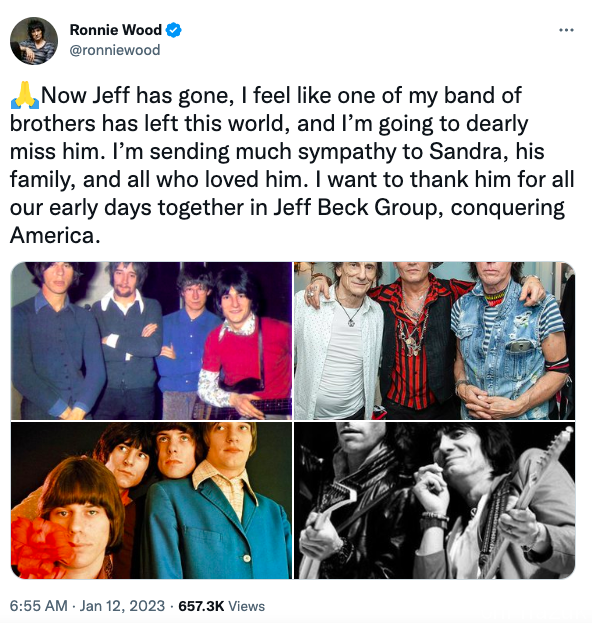The width and height of the screenshot is (592, 623).
Task: Click the blue verified checkmark badge
Action: point(173,30)
